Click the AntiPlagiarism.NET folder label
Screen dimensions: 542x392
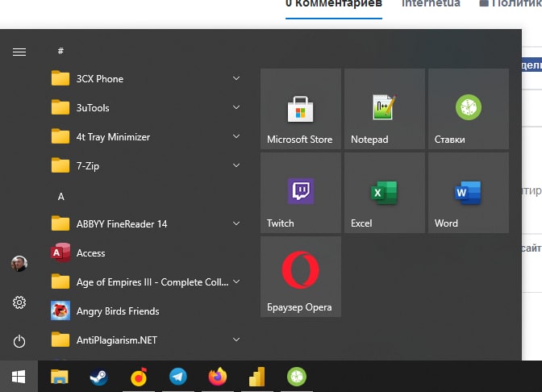click(x=117, y=340)
